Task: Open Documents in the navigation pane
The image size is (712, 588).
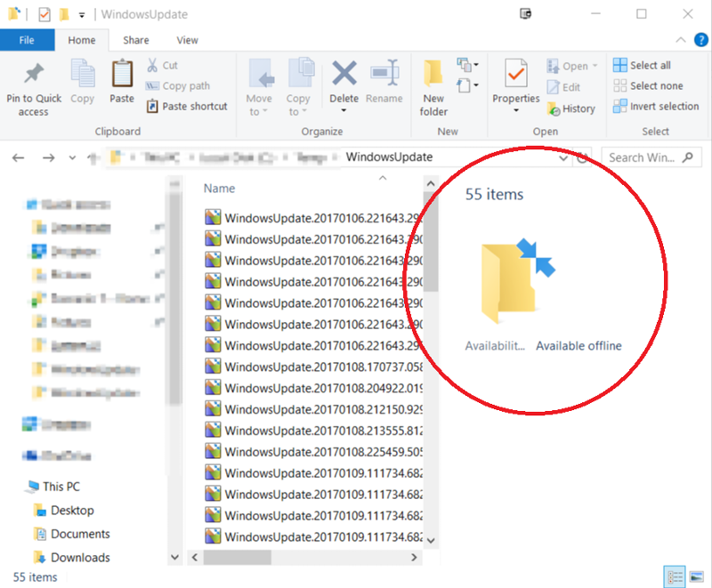Action: [72, 534]
